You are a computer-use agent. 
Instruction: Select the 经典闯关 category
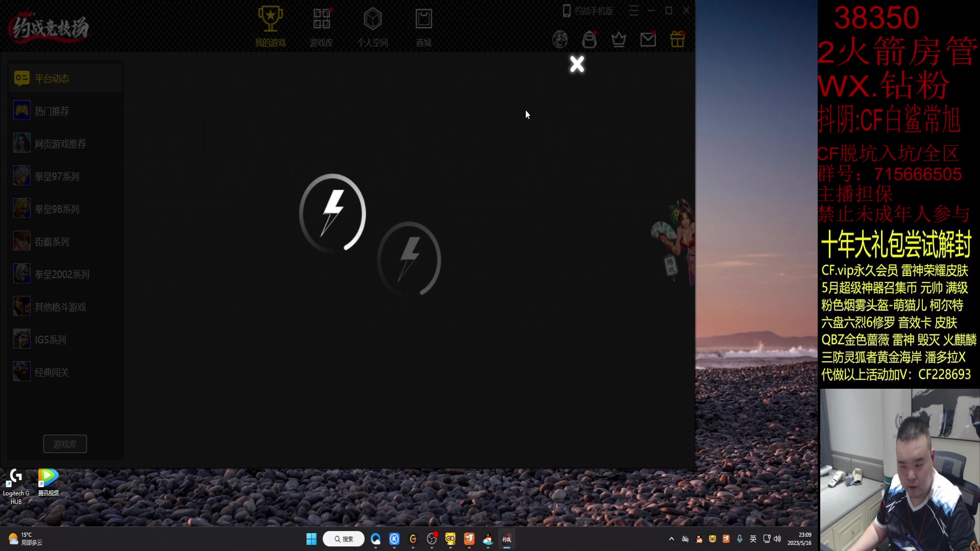tap(65, 372)
